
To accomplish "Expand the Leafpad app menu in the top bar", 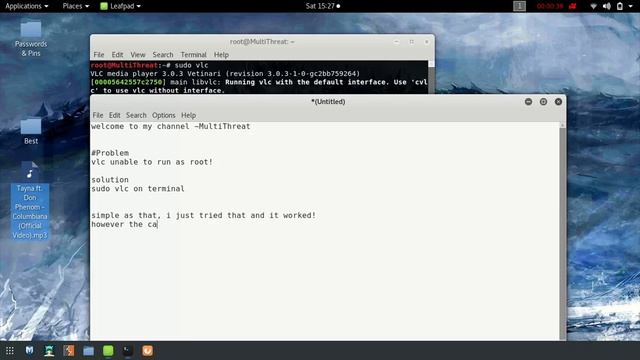I will click(x=120, y=6).
